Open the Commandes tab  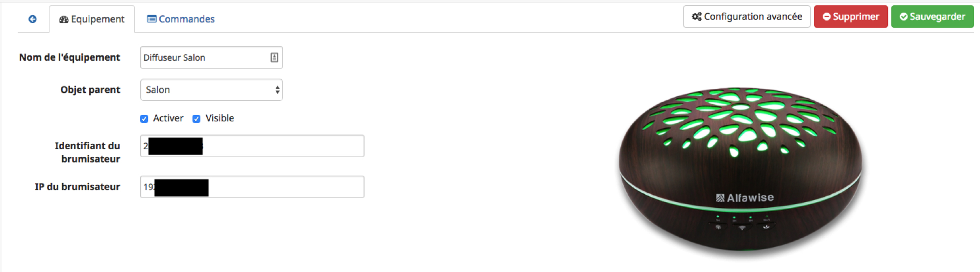pyautogui.click(x=181, y=19)
